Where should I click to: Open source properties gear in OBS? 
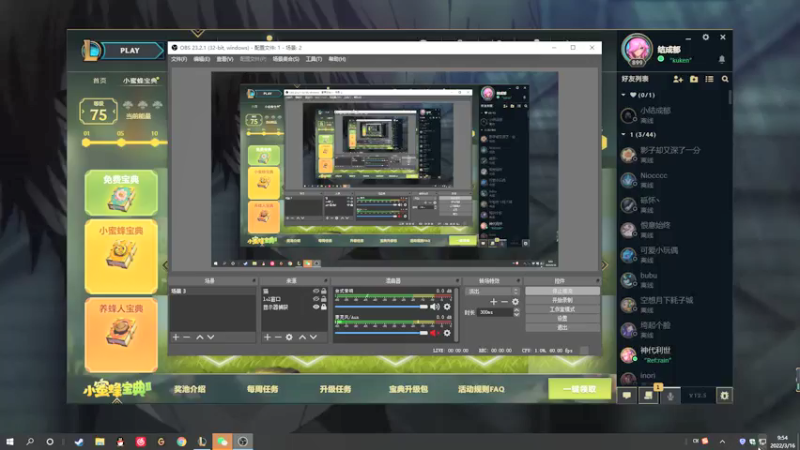click(289, 337)
